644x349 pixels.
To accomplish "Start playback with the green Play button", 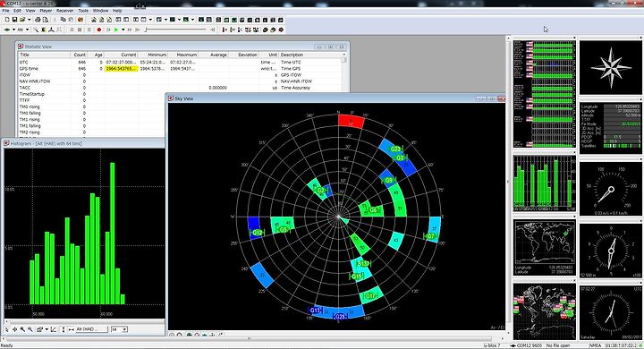I will pos(116,30).
